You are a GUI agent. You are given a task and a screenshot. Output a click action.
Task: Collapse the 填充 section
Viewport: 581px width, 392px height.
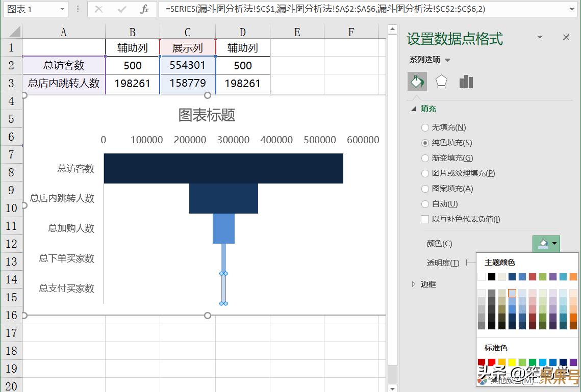(x=414, y=109)
